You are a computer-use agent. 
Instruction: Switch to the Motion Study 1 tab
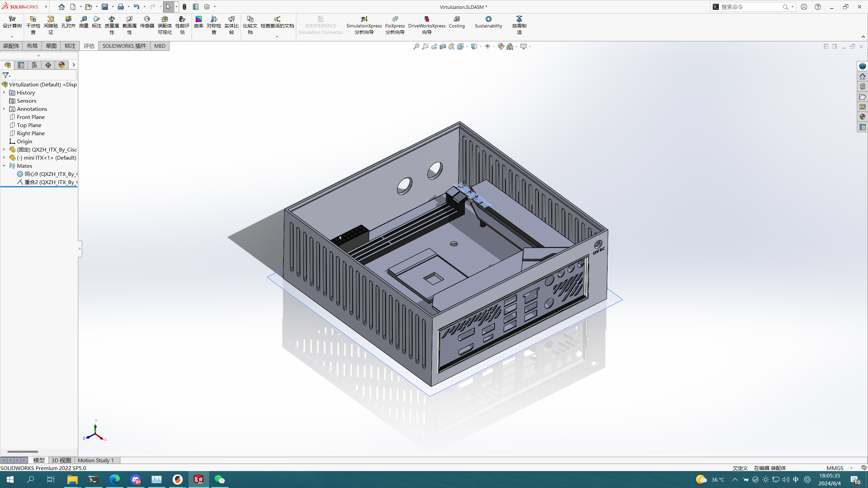pyautogui.click(x=96, y=460)
